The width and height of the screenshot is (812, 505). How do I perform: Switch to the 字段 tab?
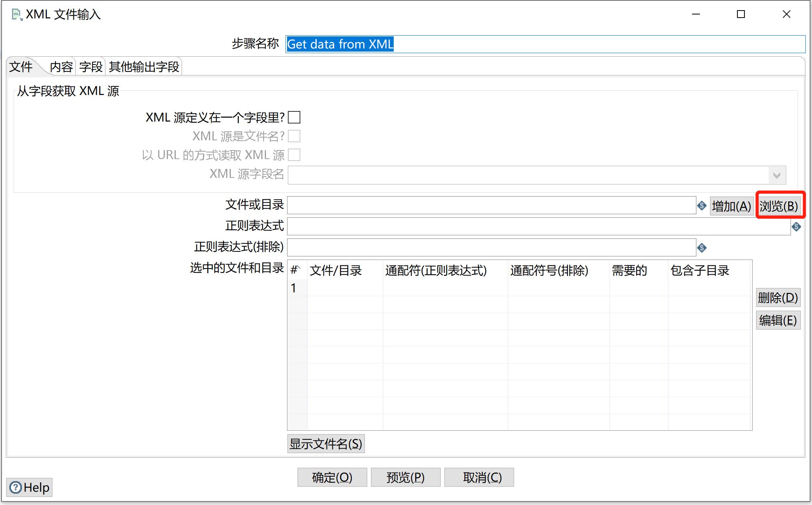[x=91, y=67]
